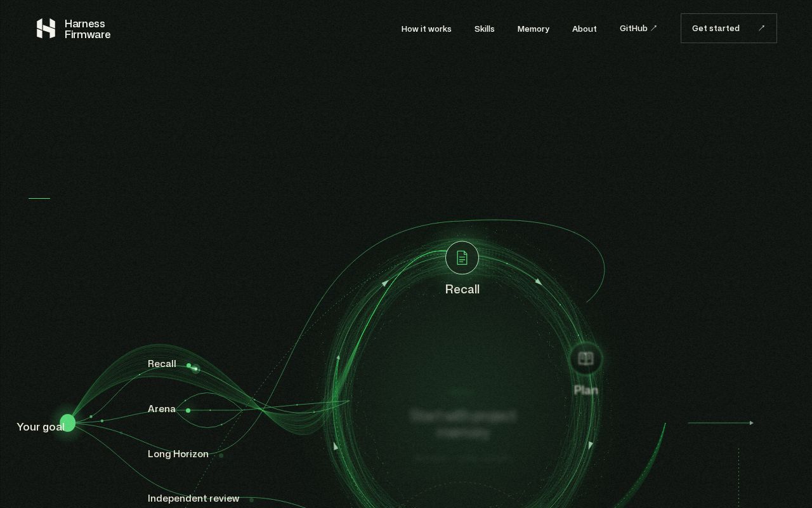
Task: Select the Long Horizon branch label
Action: [178, 454]
